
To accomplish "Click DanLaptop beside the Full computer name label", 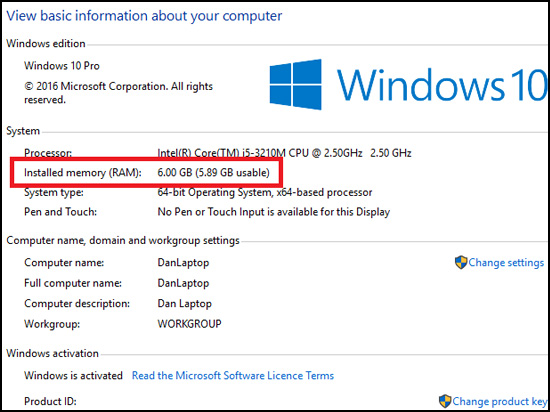I will (x=183, y=283).
